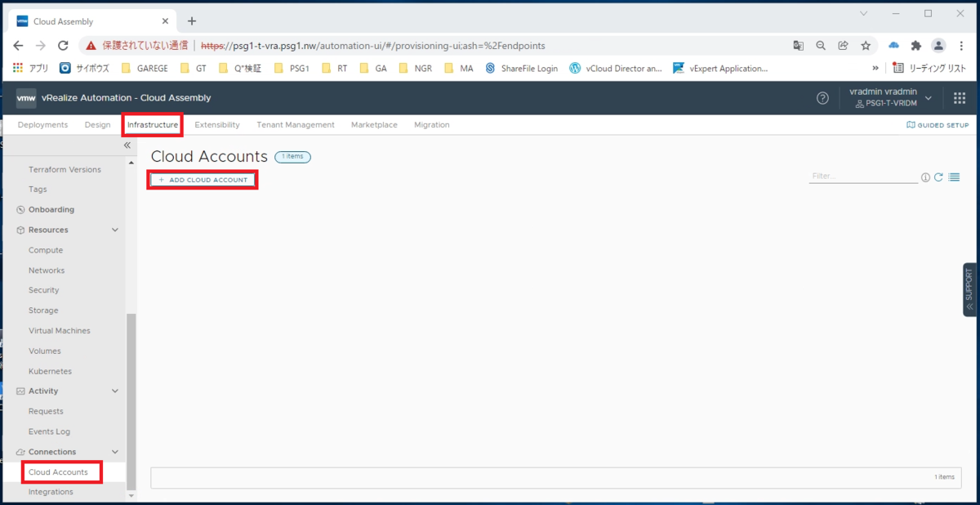This screenshot has height=505, width=980.
Task: Reload the browser page
Action: (x=62, y=46)
